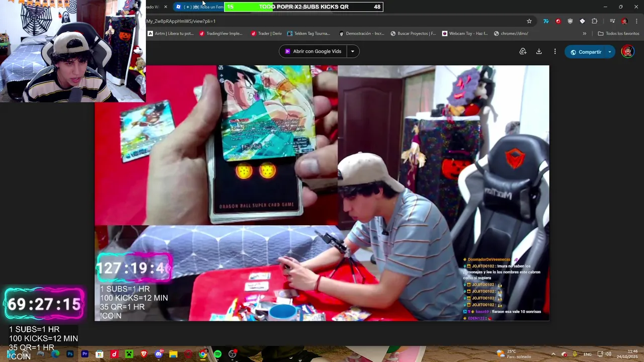Open the Airtm bookmark
This screenshot has height=362, width=644.
171,34
